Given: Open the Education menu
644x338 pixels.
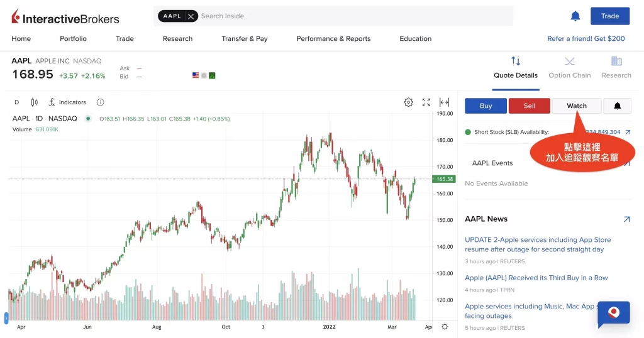Looking at the screenshot, I should pyautogui.click(x=416, y=38).
